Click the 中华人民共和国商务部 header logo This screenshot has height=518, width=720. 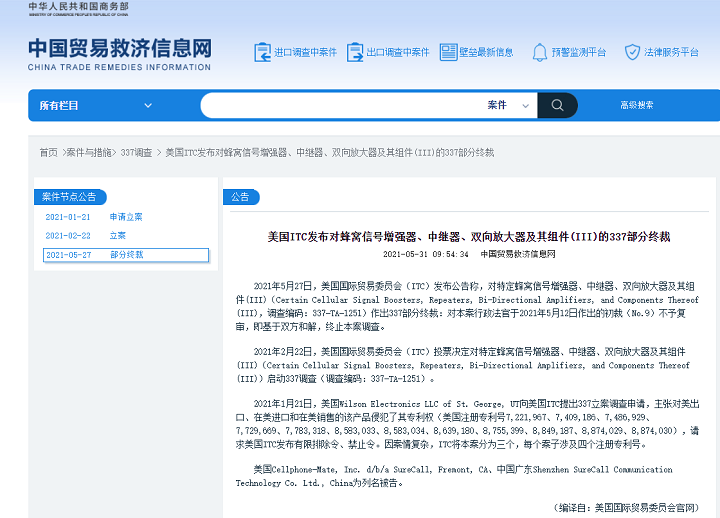tap(79, 9)
